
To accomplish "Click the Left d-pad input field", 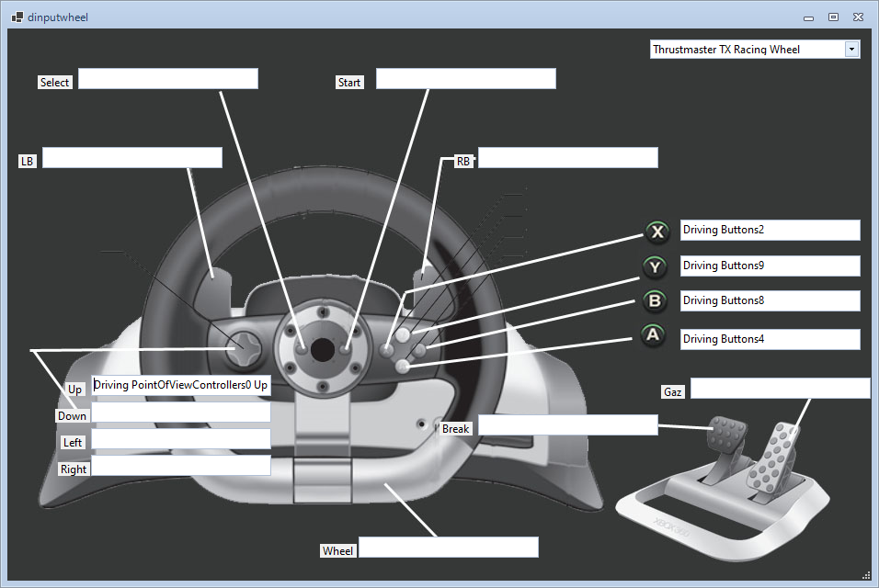I will pos(181,439).
